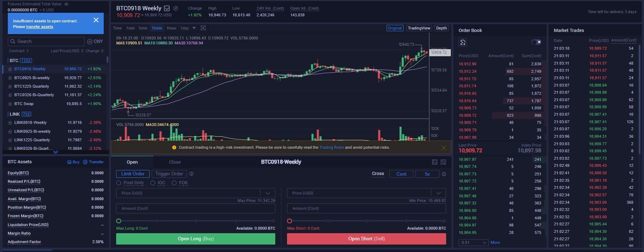Click the long Amount (Cont) input field
Screen dimensions: 644x252
click(196, 208)
